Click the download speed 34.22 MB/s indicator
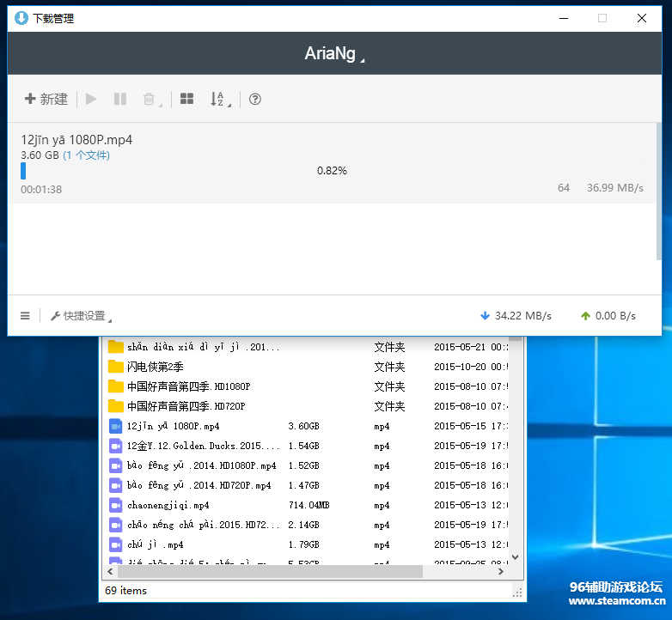This screenshot has width=672, height=620. click(x=516, y=316)
